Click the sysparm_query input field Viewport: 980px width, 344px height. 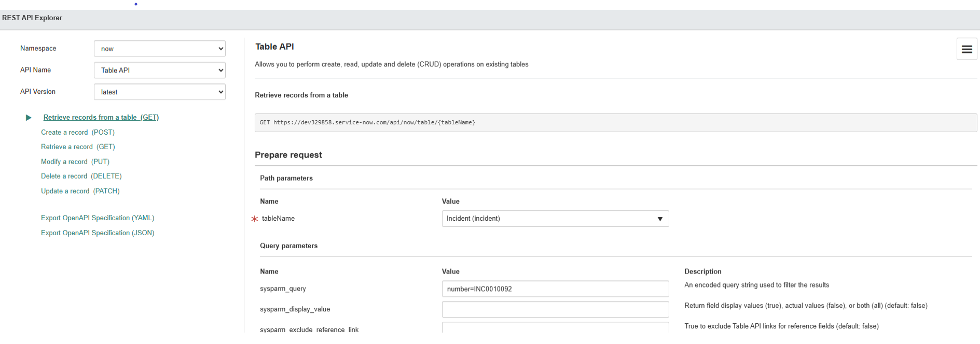click(x=555, y=289)
